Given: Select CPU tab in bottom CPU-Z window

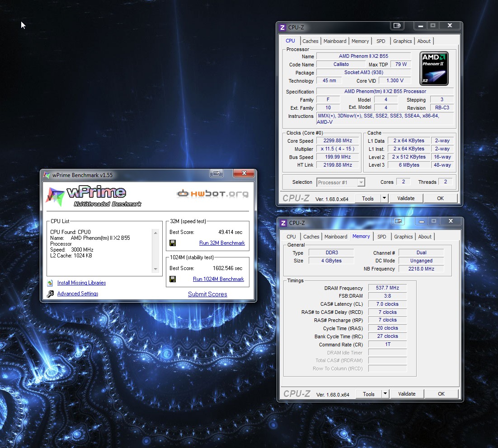Looking at the screenshot, I should pyautogui.click(x=291, y=237).
